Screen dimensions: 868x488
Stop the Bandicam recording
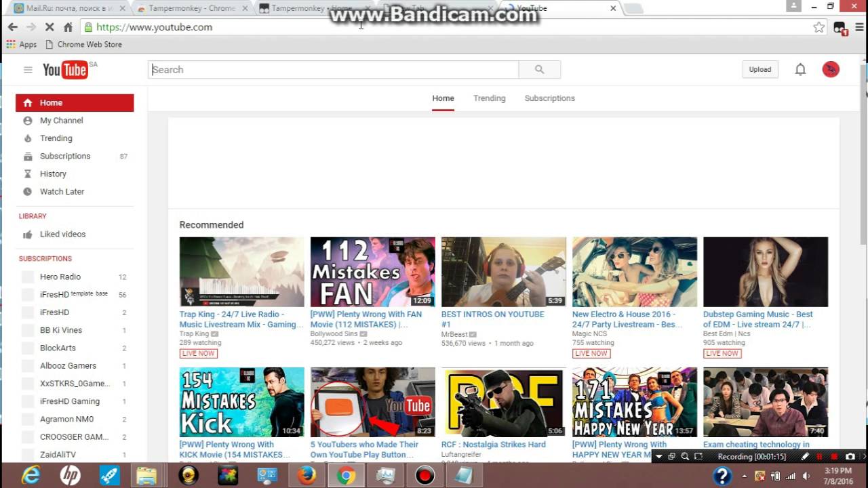[834, 457]
